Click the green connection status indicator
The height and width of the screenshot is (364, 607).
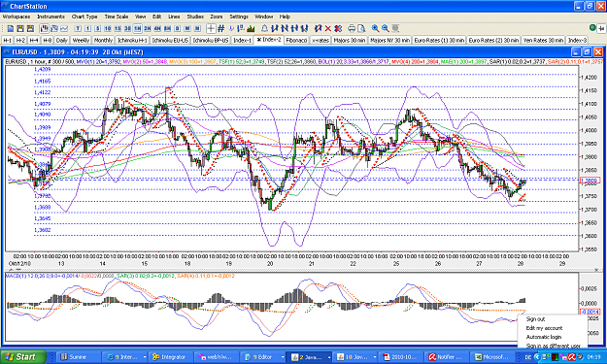592,28
